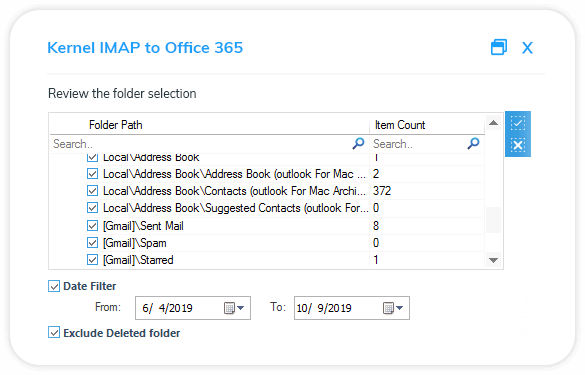Screen dimensions: 585x375
Task: Click the scroll down arrow in folder list
Action: pyautogui.click(x=494, y=260)
